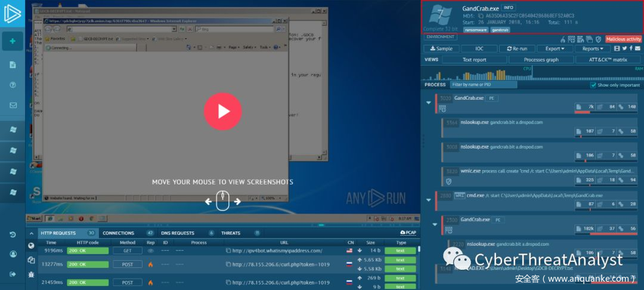The image size is (644, 290).
Task: Click the logout icon in left sidebar
Action: pyautogui.click(x=13, y=274)
